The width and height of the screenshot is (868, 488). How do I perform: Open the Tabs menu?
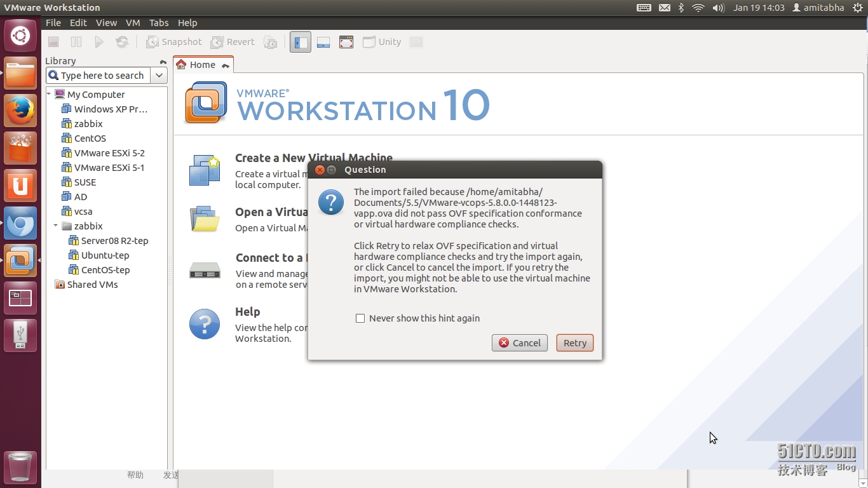pyautogui.click(x=159, y=22)
